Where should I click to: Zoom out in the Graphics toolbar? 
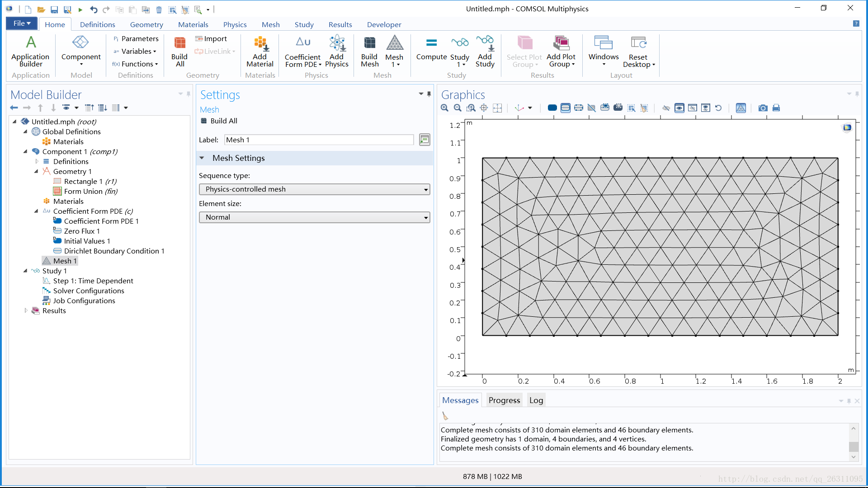pos(458,108)
